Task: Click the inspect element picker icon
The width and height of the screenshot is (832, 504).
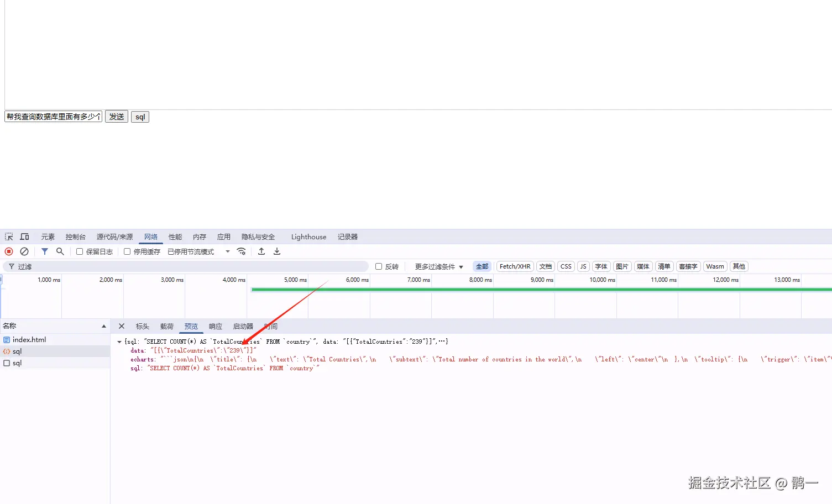Action: [9, 237]
